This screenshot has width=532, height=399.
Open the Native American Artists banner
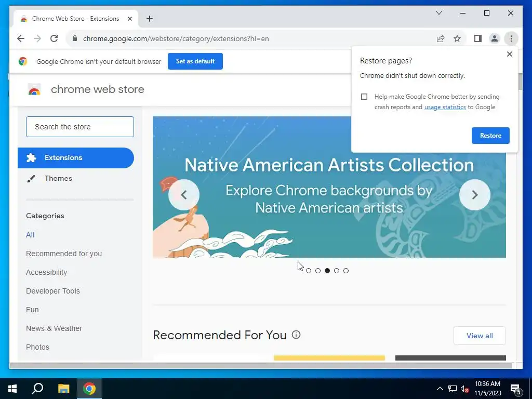[329, 187]
